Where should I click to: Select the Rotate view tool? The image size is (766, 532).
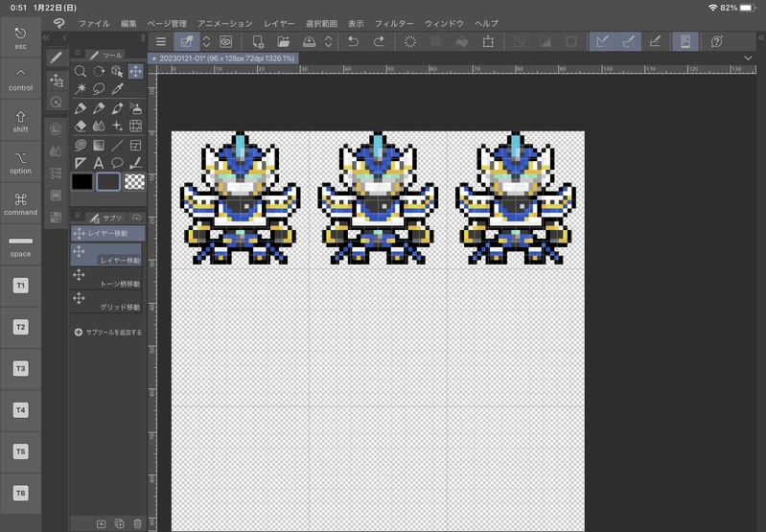pyautogui.click(x=99, y=71)
